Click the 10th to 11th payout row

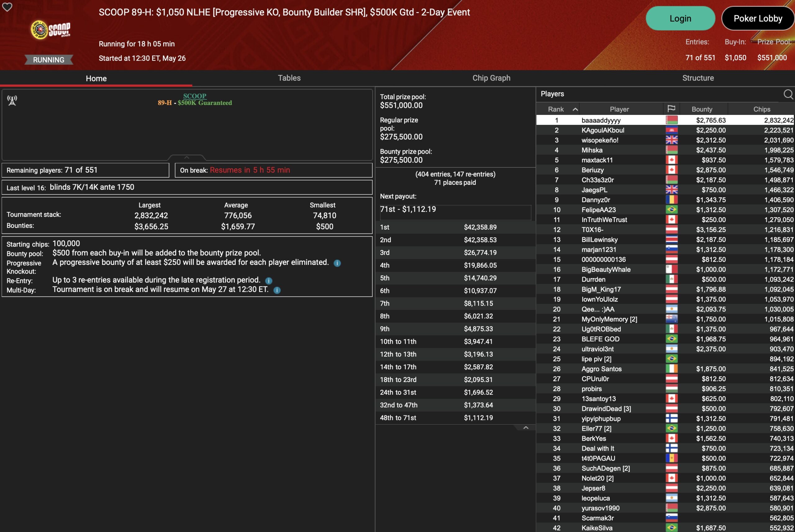456,341
